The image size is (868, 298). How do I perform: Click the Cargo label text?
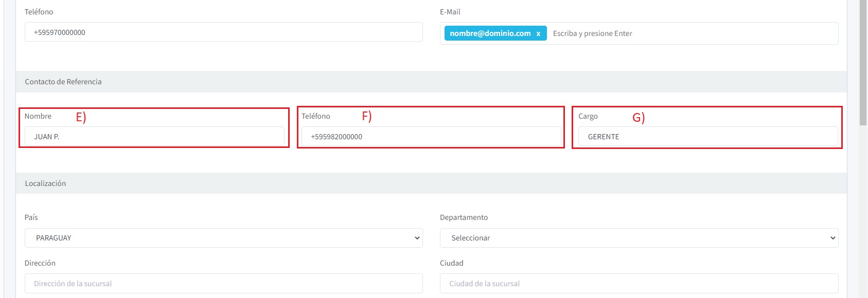(x=588, y=116)
